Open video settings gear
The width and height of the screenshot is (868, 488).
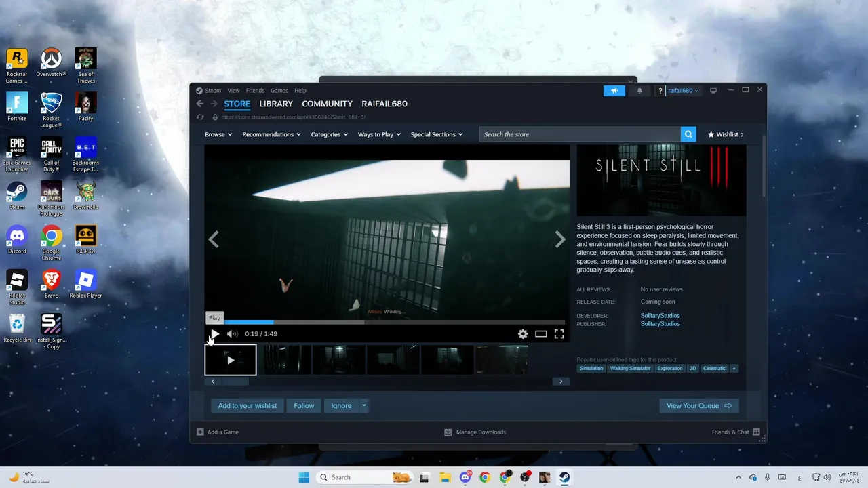pos(523,333)
